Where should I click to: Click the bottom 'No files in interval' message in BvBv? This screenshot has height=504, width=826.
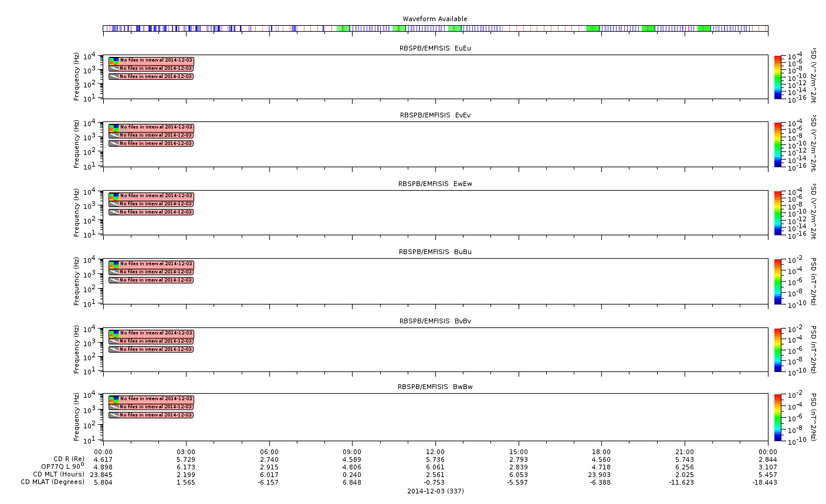pos(156,350)
